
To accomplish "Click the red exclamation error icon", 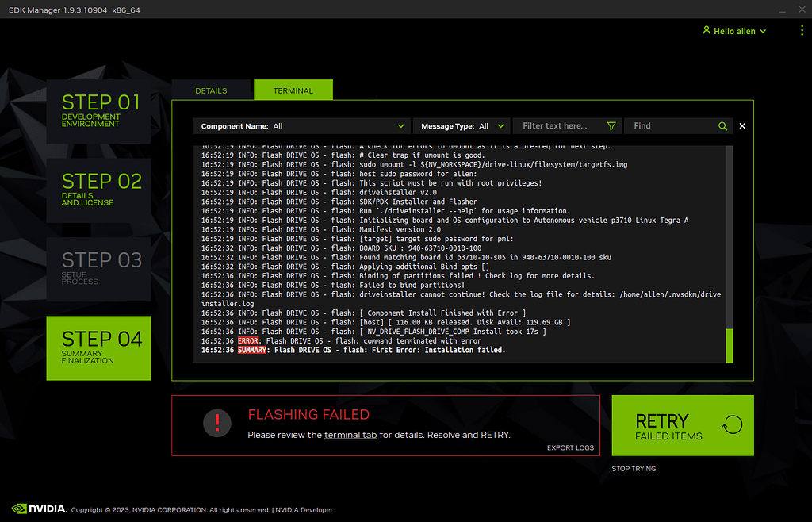I will click(216, 423).
